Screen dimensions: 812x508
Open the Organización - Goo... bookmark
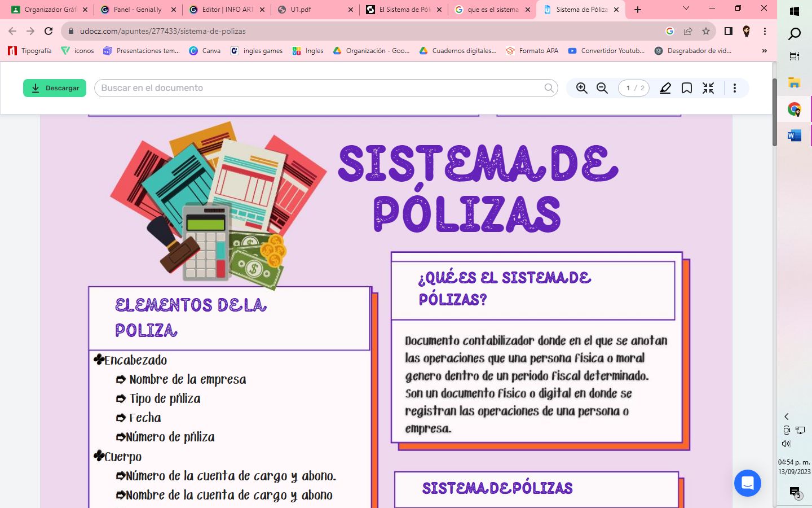tap(372, 51)
